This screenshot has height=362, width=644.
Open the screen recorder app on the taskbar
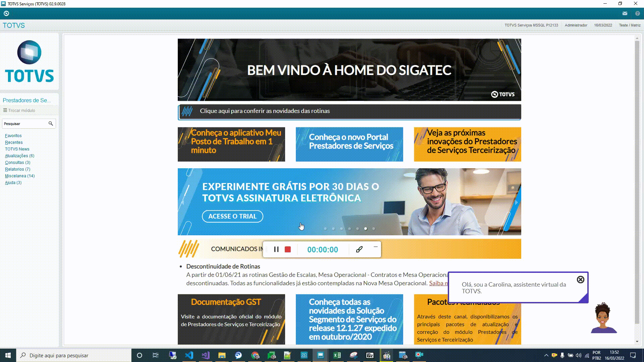pos(419,355)
